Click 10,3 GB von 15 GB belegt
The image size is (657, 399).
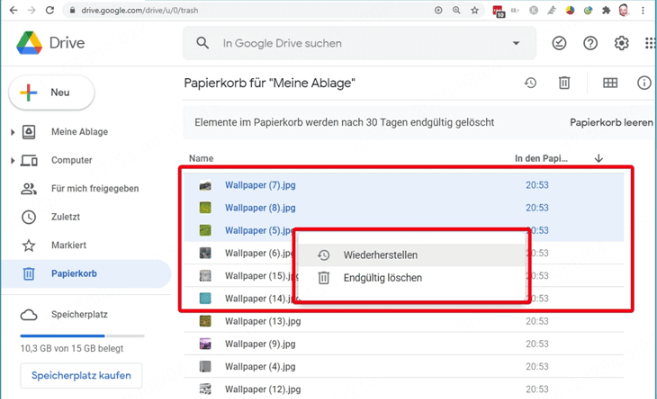tap(72, 348)
